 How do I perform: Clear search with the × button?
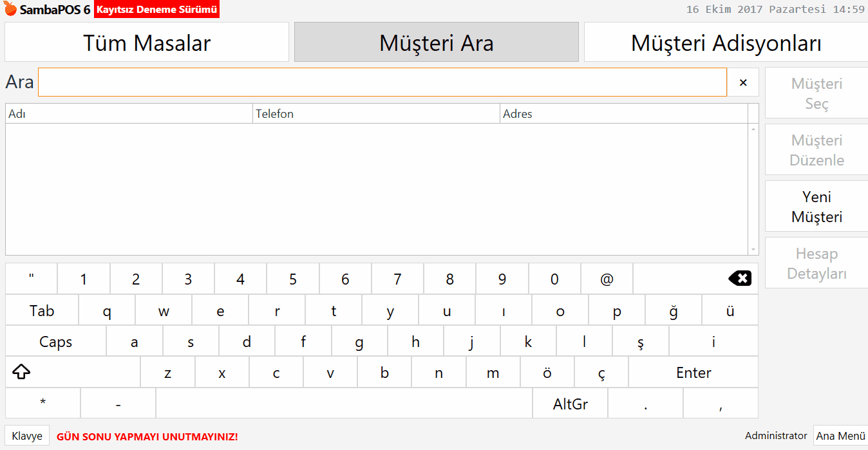[x=743, y=82]
